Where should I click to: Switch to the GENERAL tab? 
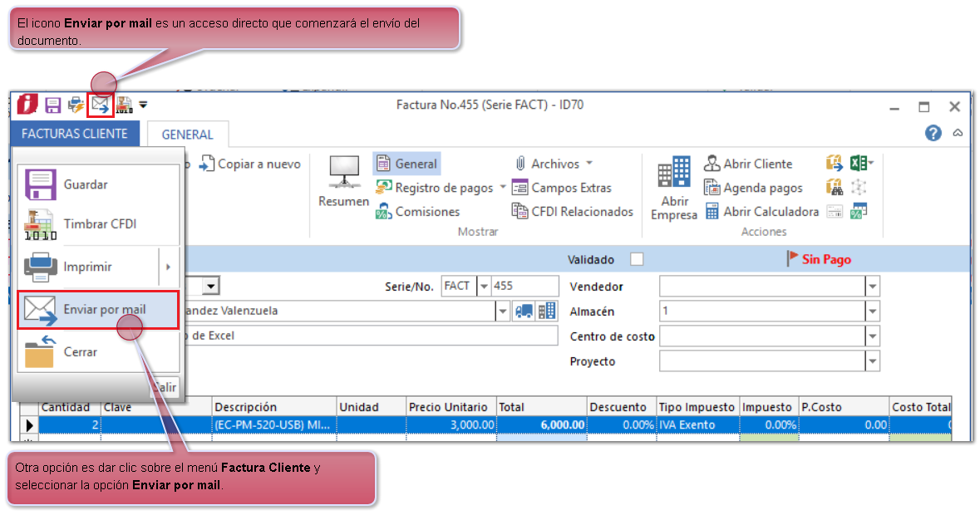pos(187,135)
